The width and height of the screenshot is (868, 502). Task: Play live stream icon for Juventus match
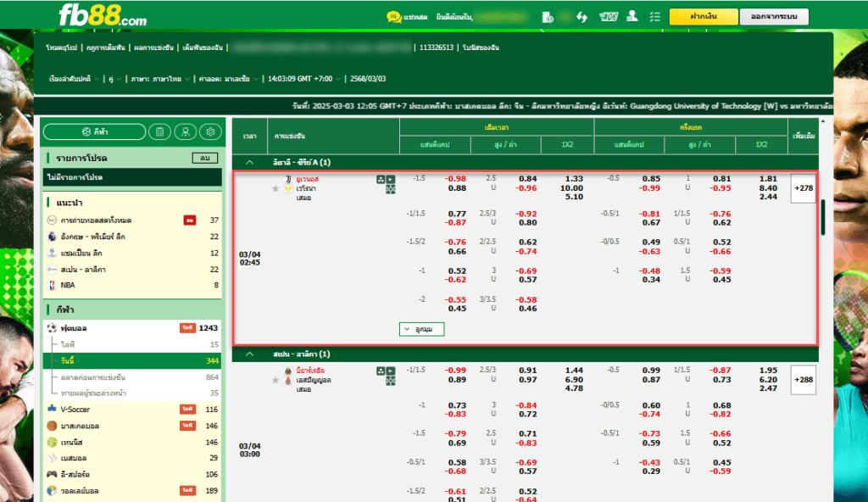pos(391,180)
